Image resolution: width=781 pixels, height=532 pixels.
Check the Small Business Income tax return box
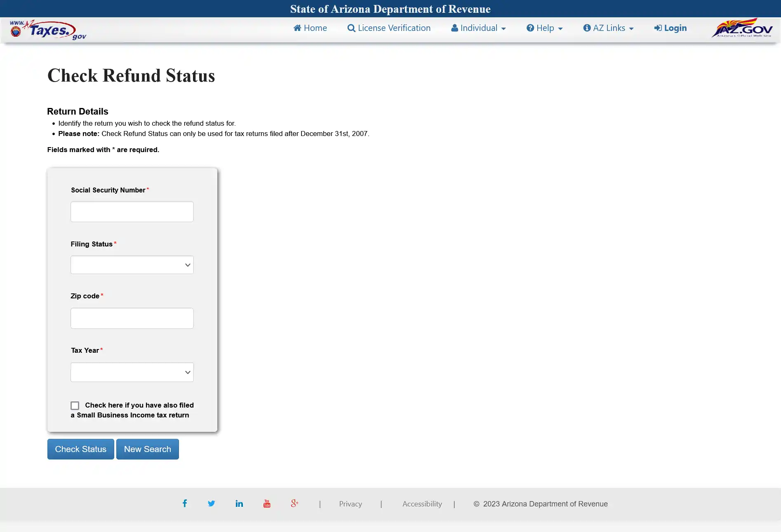click(75, 405)
